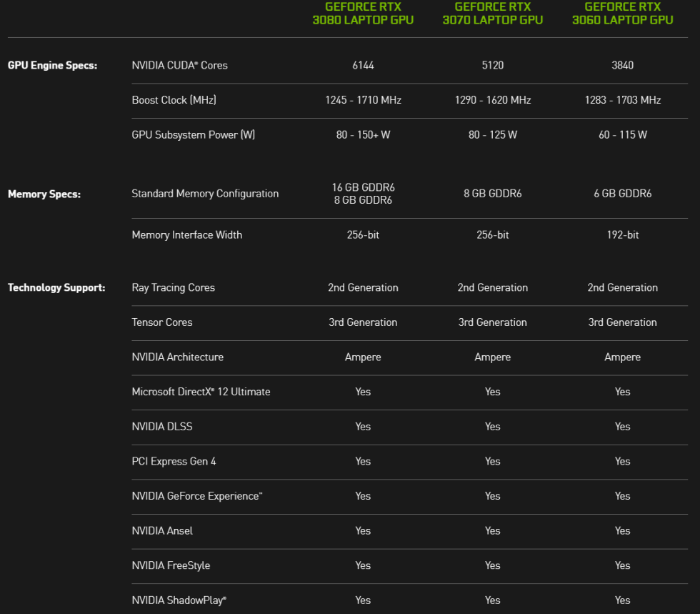This screenshot has width=700, height=614.
Task: Click the NVIDIA CUDA Cores row label
Action: [x=179, y=65]
